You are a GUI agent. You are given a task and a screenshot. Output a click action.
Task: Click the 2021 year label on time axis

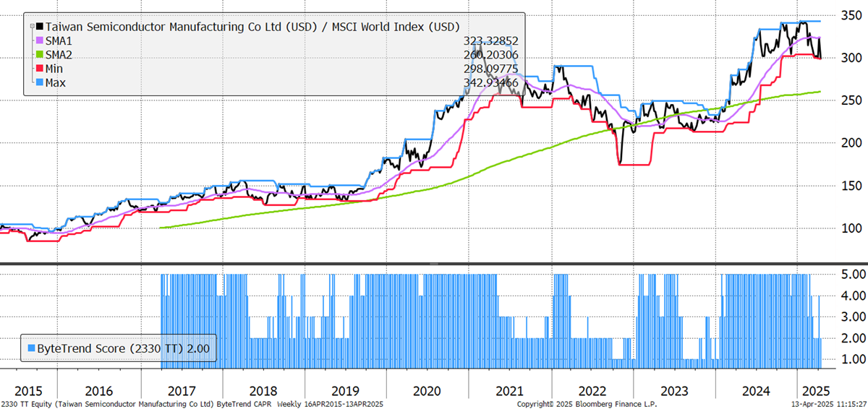pyautogui.click(x=510, y=391)
